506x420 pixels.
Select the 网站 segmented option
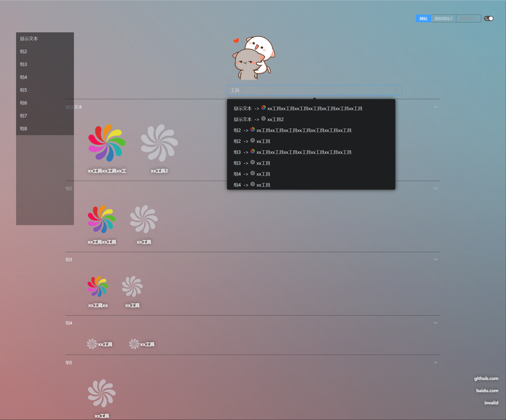pyautogui.click(x=423, y=19)
